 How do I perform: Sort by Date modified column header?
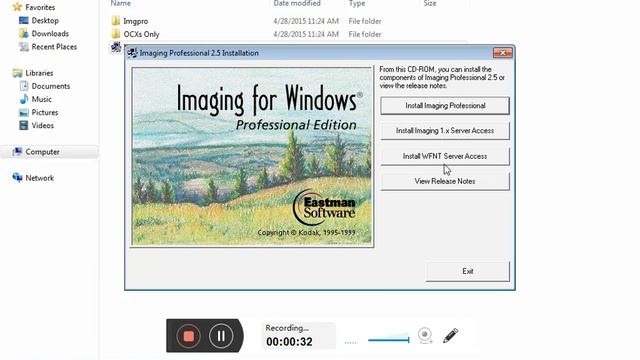pyautogui.click(x=297, y=3)
